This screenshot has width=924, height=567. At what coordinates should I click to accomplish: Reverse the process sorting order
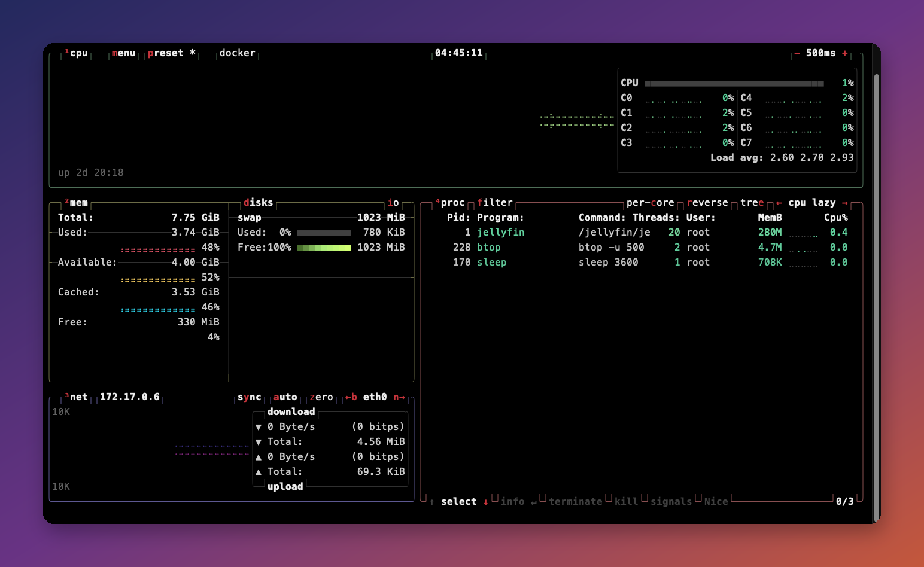coord(707,203)
